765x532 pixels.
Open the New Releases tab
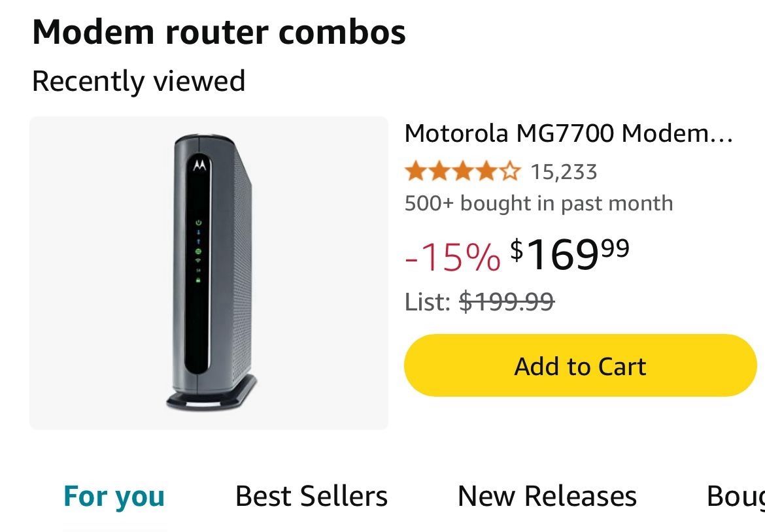tap(547, 496)
